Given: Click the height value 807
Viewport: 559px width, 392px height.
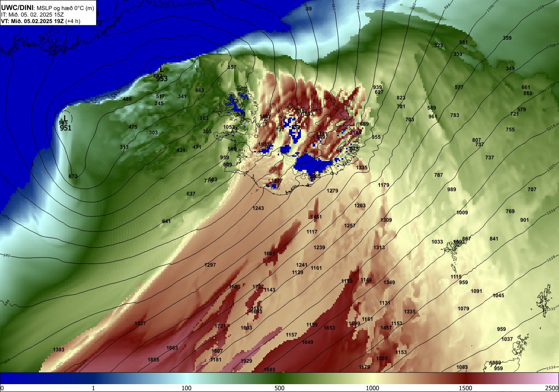Looking at the screenshot, I should coord(476,140).
